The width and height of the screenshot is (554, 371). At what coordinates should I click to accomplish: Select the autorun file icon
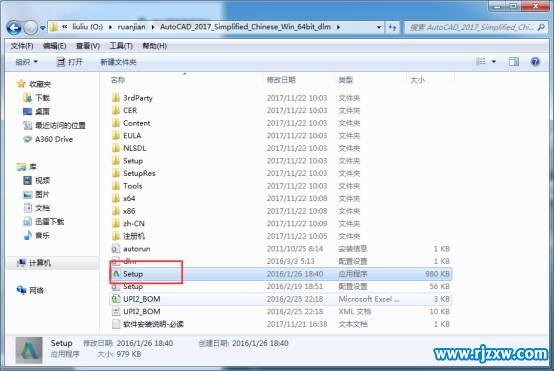point(116,249)
